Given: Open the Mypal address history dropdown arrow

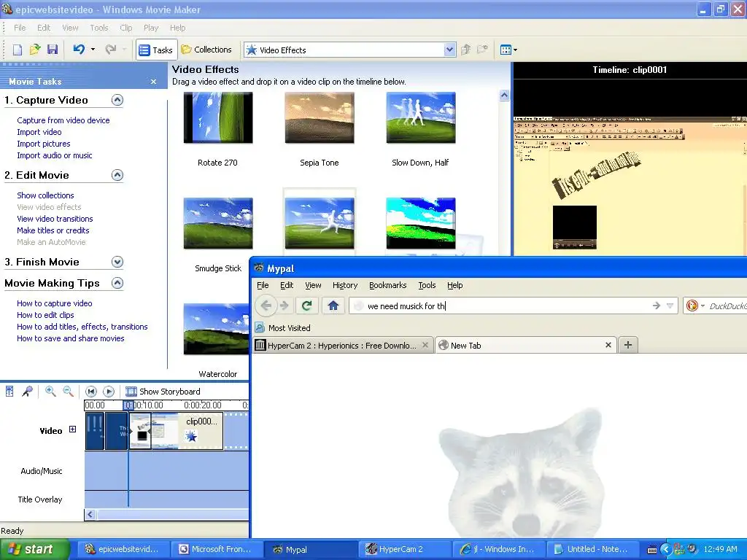Looking at the screenshot, I should [x=670, y=306].
